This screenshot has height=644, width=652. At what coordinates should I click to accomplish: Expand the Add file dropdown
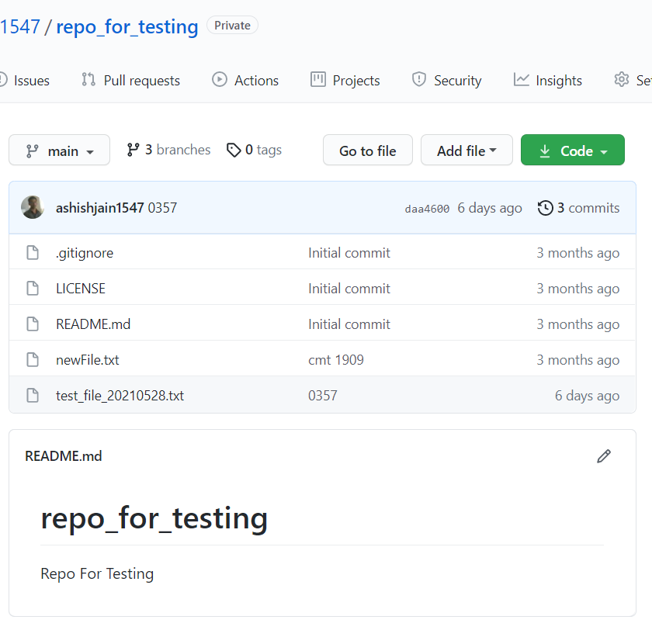[466, 149]
